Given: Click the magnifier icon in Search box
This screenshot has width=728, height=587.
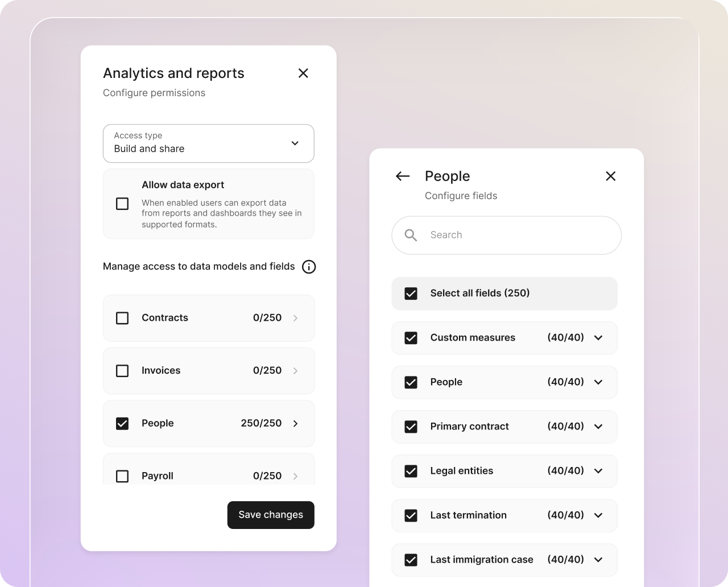Looking at the screenshot, I should click(x=411, y=235).
